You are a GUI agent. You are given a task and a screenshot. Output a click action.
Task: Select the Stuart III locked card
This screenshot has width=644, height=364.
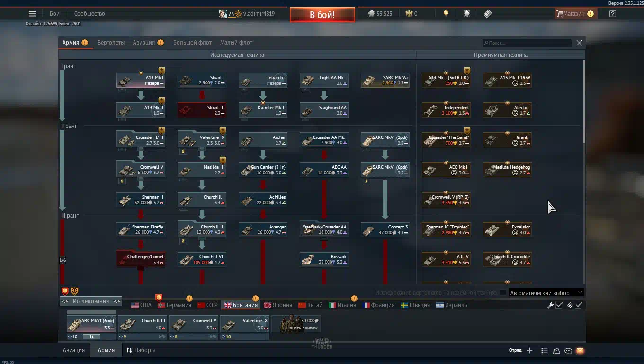click(202, 110)
